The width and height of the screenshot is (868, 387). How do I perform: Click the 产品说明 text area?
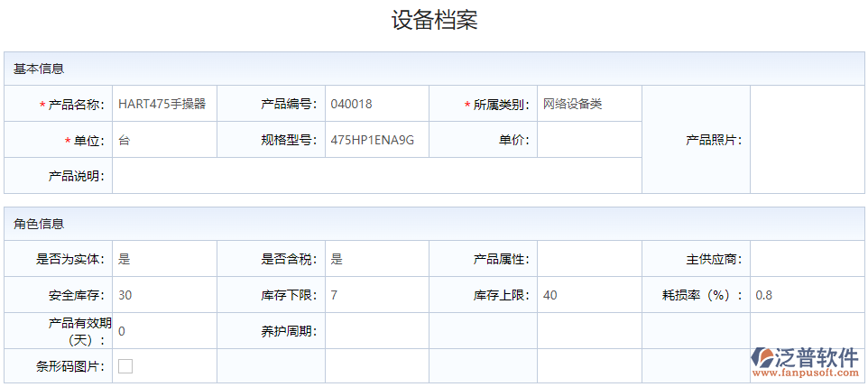pyautogui.click(x=376, y=176)
